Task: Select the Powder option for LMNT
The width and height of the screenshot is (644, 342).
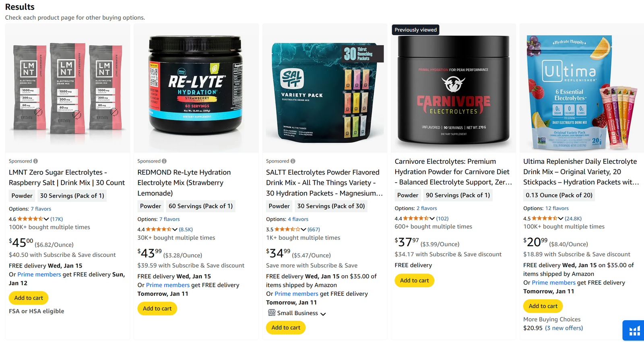Action: tap(22, 196)
